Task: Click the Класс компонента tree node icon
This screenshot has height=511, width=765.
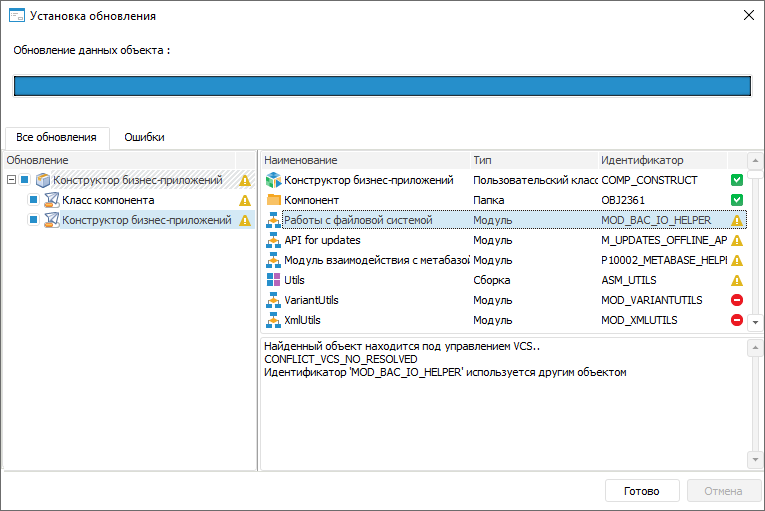Action: (x=52, y=200)
